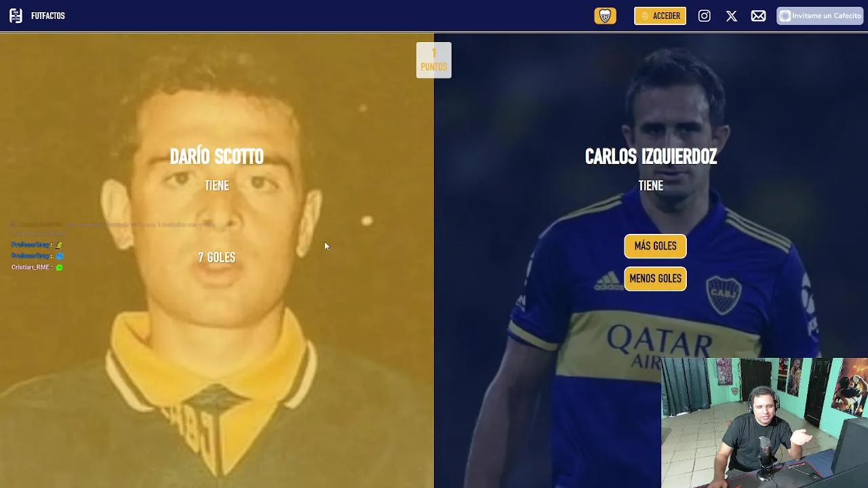Open Invitame un Cafecito donation link
This screenshot has height=488, width=868.
coord(820,16)
